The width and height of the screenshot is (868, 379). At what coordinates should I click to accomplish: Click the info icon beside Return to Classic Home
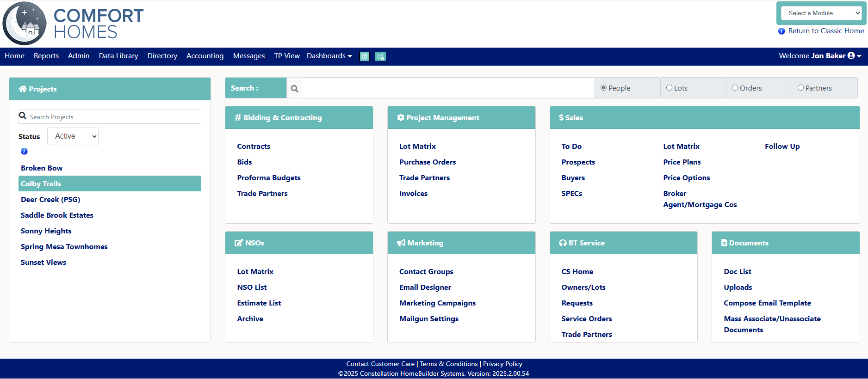point(781,31)
